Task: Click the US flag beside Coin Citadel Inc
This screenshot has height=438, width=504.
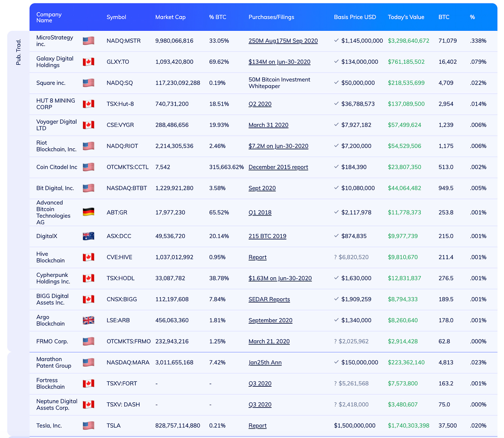Action: 88,167
